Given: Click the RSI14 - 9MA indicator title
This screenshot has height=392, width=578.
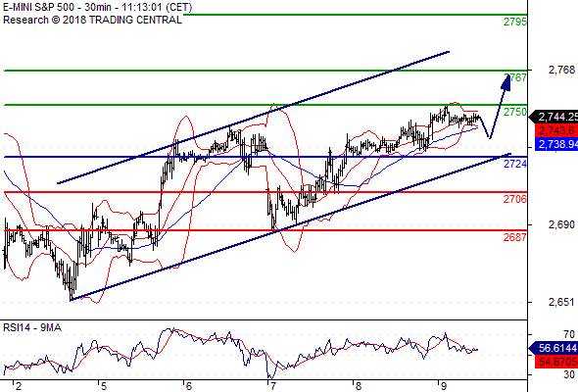Looking at the screenshot, I should tap(32, 327).
